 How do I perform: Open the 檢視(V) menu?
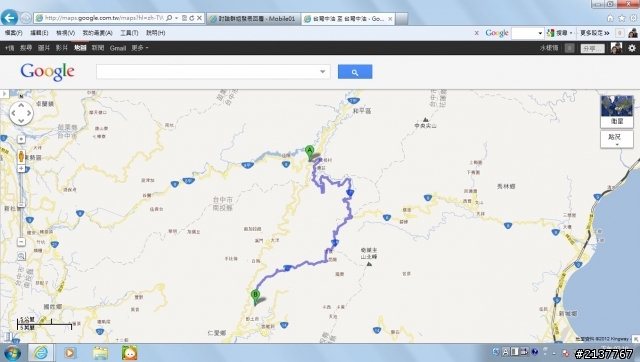pos(65,33)
